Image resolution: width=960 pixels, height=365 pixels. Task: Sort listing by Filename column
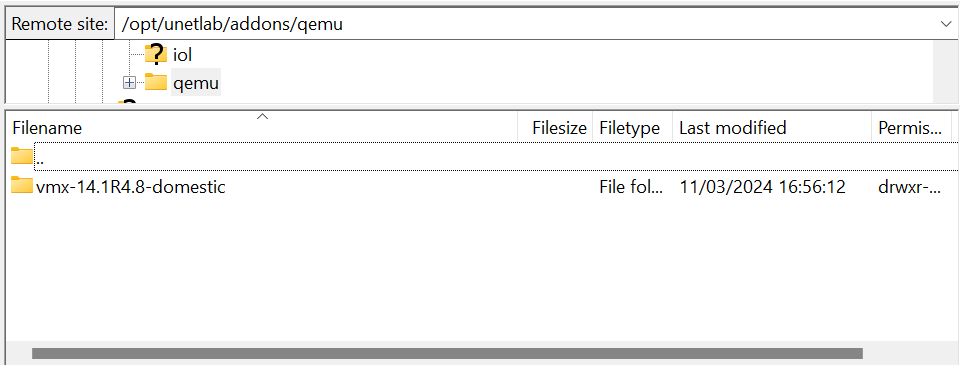(x=264, y=128)
